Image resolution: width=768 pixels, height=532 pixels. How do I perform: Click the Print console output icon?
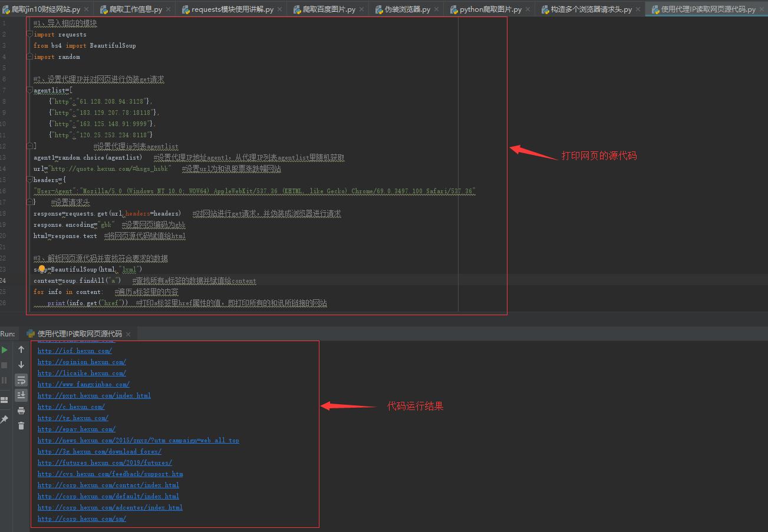(x=21, y=411)
